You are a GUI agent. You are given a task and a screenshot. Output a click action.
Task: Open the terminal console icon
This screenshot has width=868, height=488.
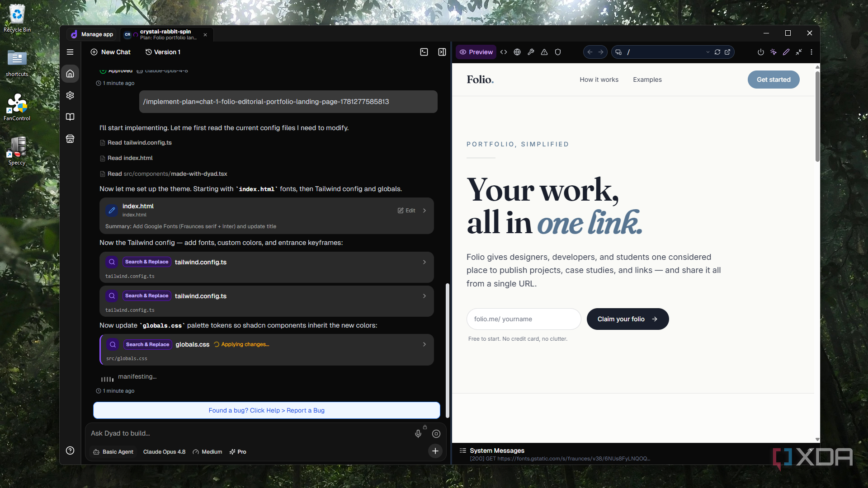424,52
